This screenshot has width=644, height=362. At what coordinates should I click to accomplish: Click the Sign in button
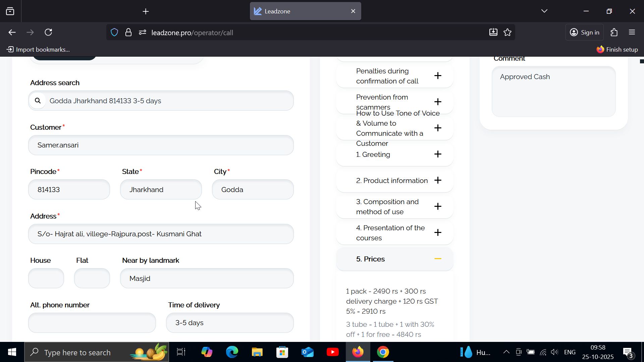585,33
